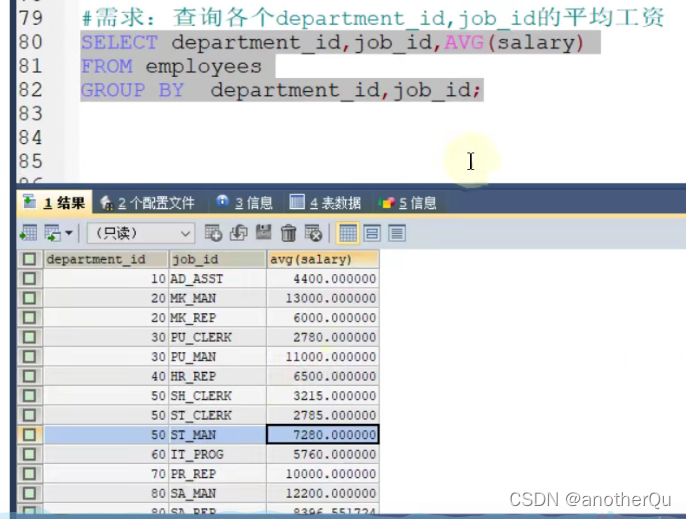Select the HR_REP cell

tap(217, 376)
